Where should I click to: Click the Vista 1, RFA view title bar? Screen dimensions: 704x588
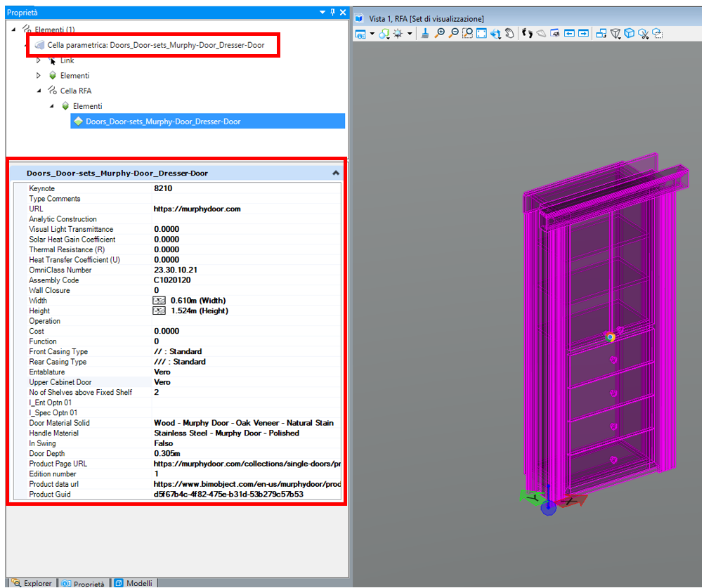[x=528, y=18]
